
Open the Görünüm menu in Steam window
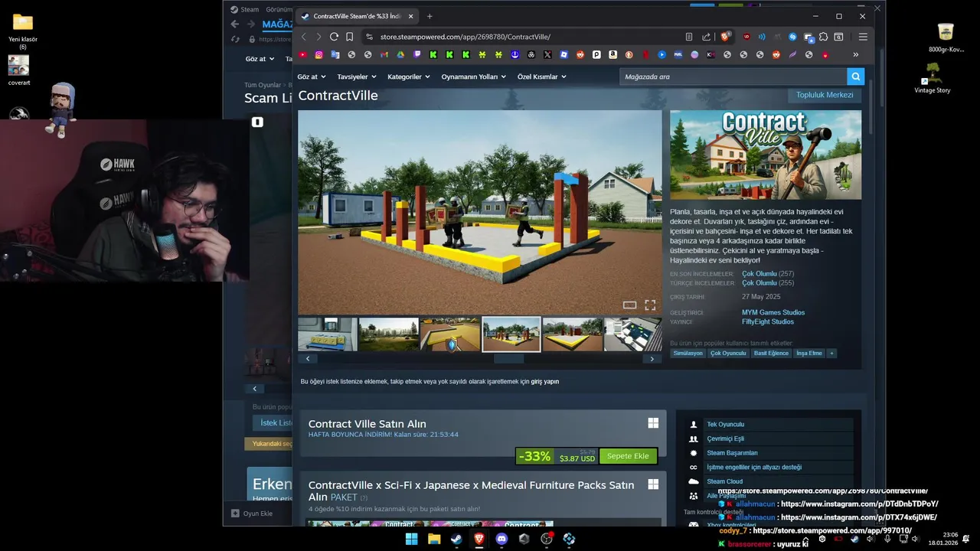tap(279, 9)
